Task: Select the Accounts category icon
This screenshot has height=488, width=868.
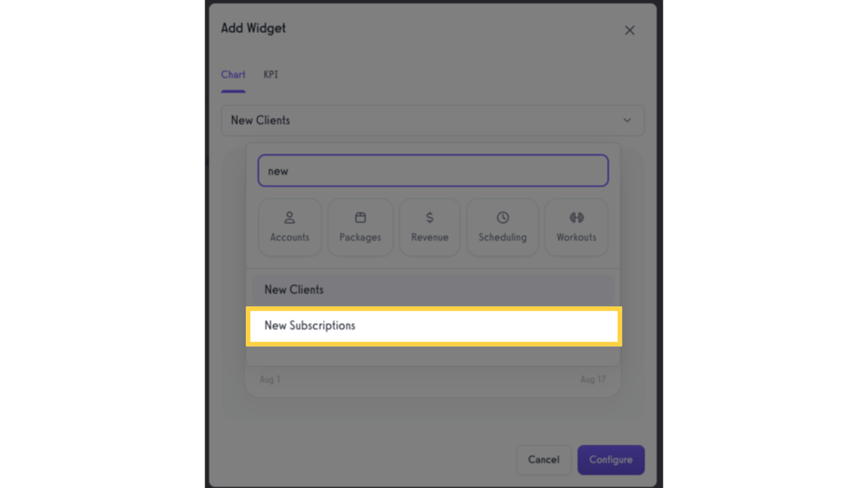Action: (x=290, y=227)
